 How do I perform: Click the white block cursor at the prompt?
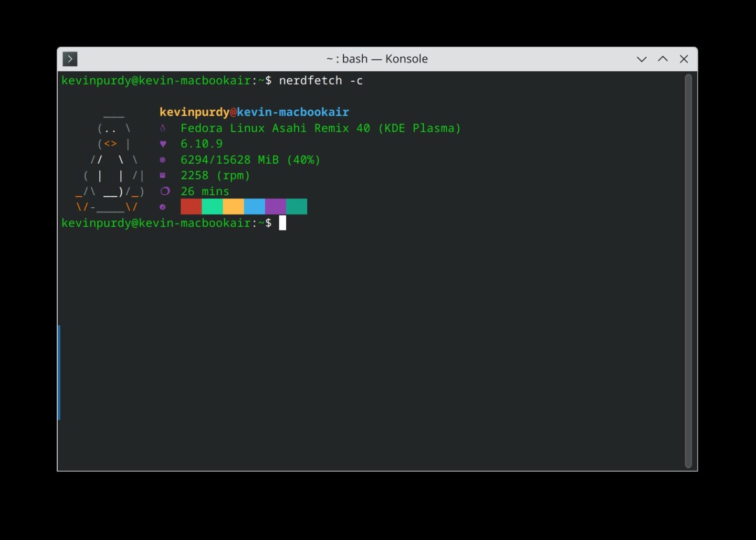coord(282,223)
